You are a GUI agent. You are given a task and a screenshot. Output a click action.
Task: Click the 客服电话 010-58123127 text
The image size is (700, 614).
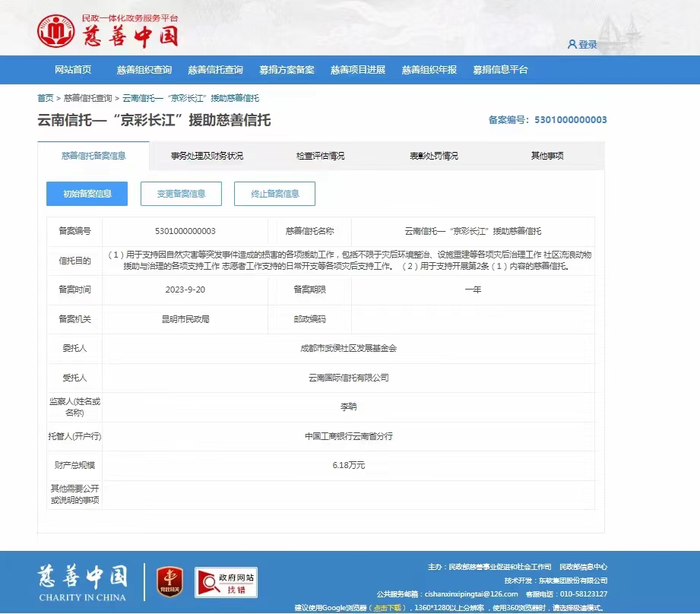566,594
